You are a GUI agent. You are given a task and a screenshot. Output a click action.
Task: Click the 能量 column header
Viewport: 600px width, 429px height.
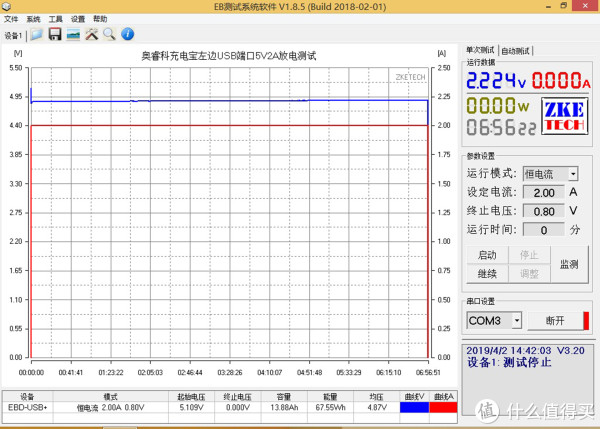coord(330,397)
